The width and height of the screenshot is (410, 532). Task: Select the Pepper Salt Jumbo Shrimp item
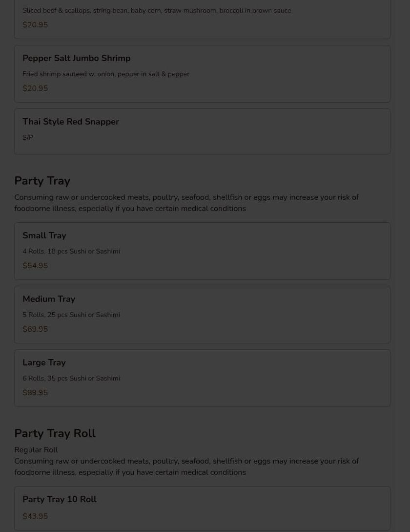point(202,74)
